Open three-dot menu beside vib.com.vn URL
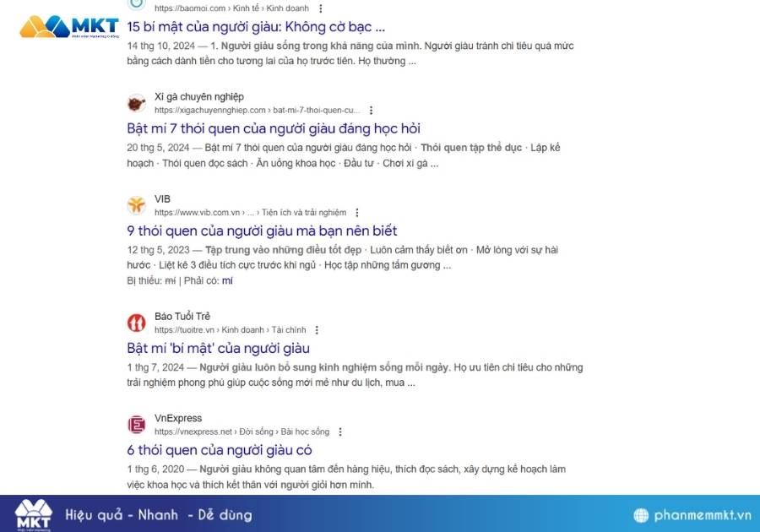 click(x=356, y=212)
